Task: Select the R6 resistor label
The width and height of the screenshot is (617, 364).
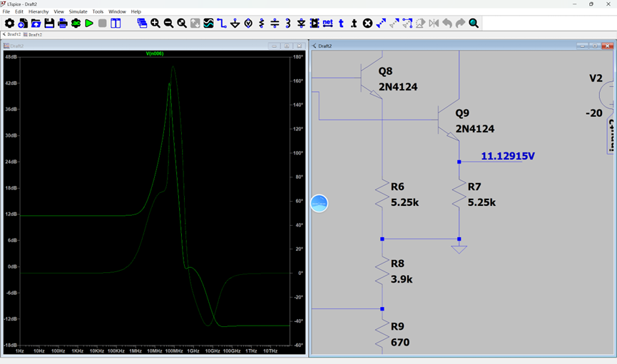Action: (397, 187)
